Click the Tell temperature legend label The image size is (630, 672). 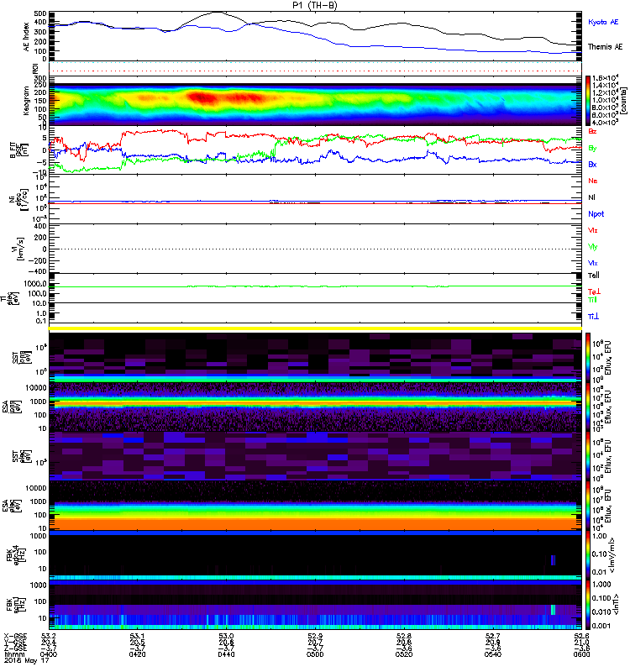tap(594, 276)
